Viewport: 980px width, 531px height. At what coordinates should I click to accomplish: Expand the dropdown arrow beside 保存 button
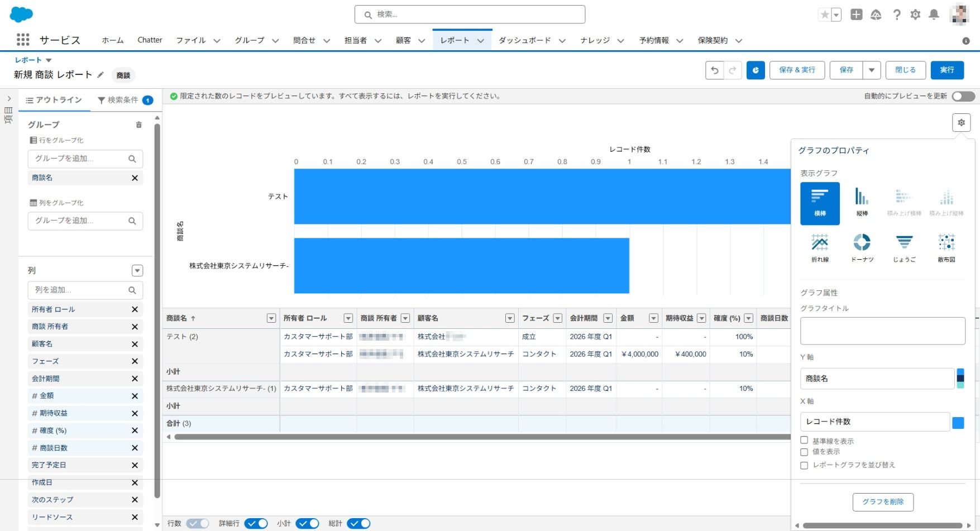coord(872,70)
